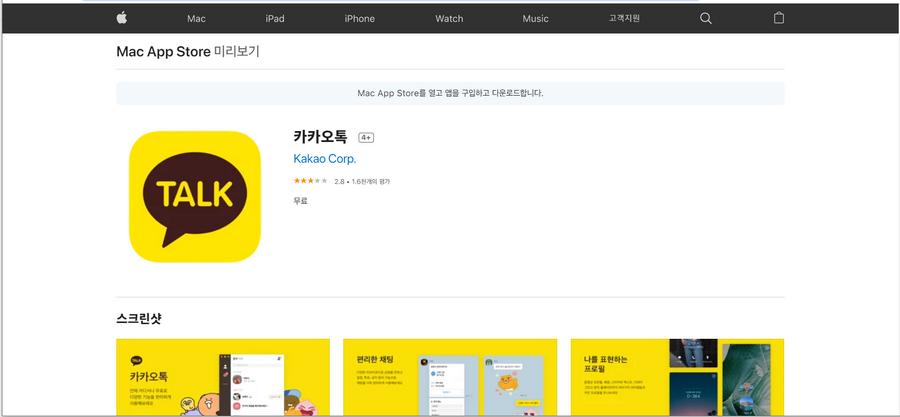The width and height of the screenshot is (900, 417).
Task: Click the 4+ age rating badge
Action: click(366, 138)
